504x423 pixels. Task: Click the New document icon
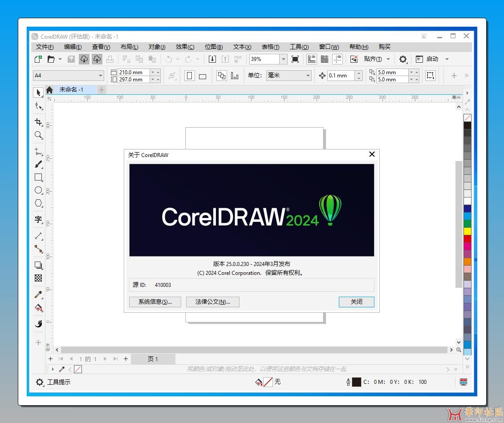pos(38,59)
